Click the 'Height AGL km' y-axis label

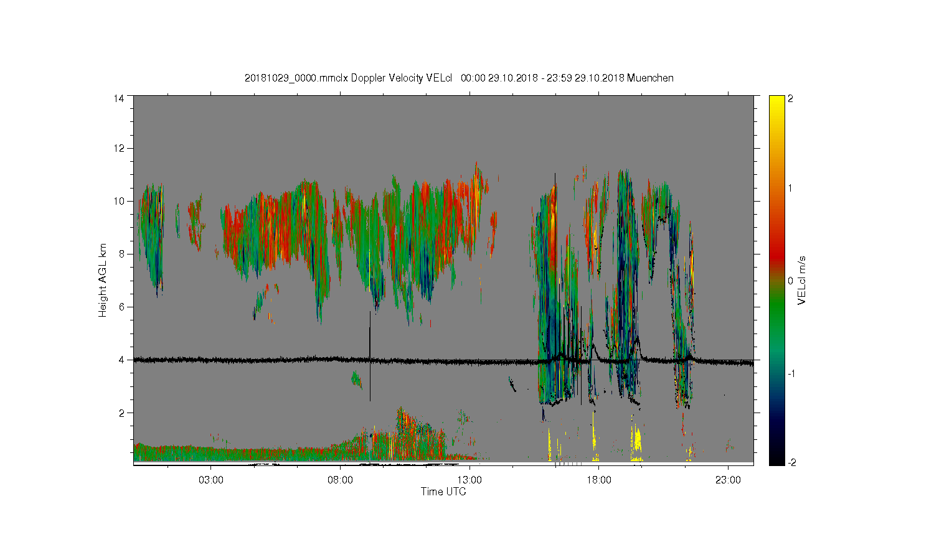(x=103, y=281)
